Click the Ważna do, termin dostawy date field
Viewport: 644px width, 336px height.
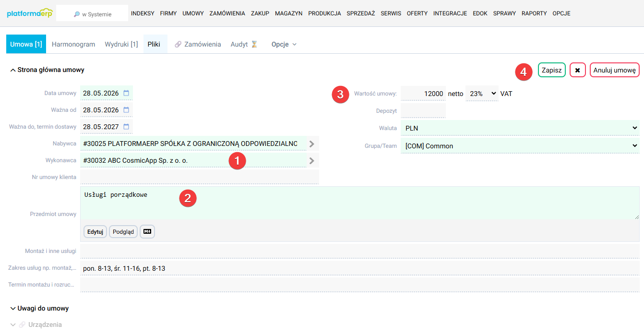(106, 127)
